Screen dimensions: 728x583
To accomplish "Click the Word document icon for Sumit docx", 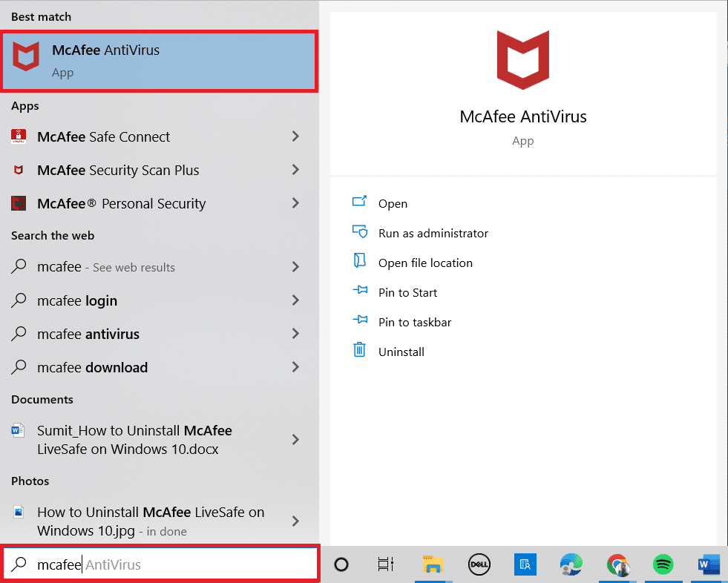I will [18, 430].
